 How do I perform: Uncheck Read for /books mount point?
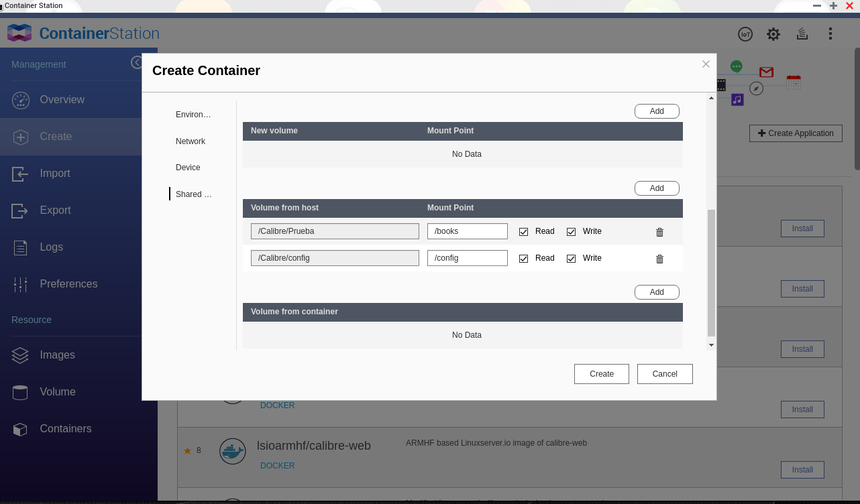(524, 232)
